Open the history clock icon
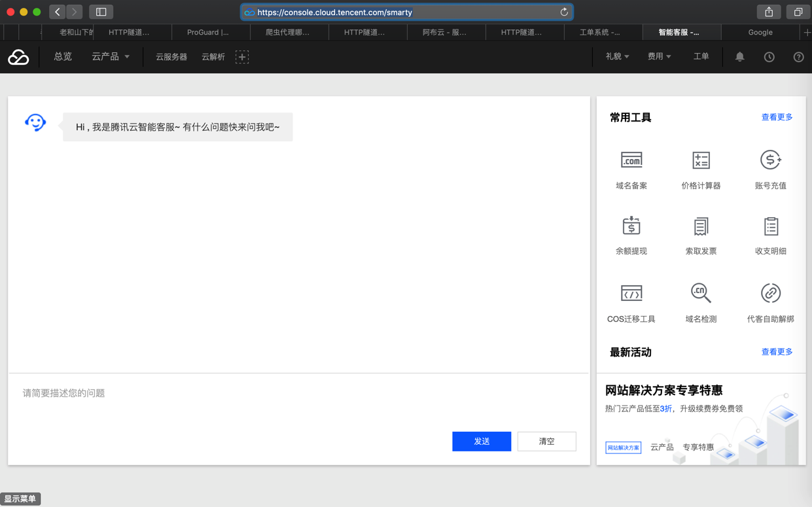 pyautogui.click(x=769, y=57)
